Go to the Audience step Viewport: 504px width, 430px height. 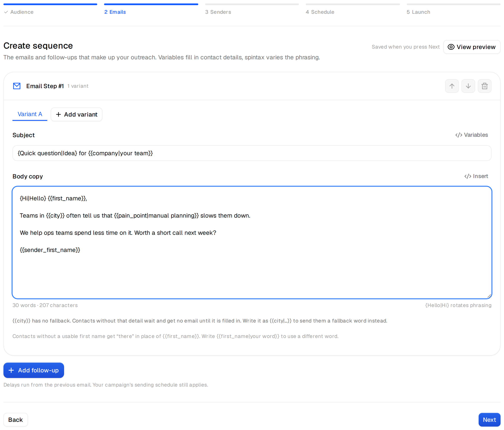point(50,9)
